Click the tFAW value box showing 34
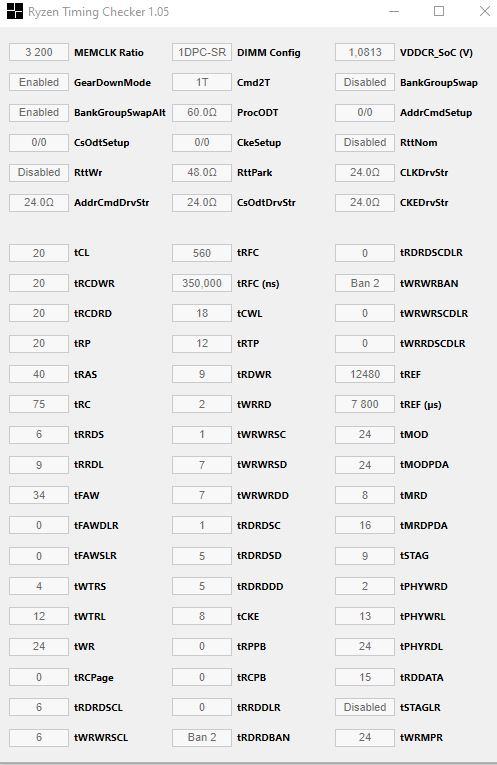This screenshot has width=497, height=765. [x=39, y=495]
